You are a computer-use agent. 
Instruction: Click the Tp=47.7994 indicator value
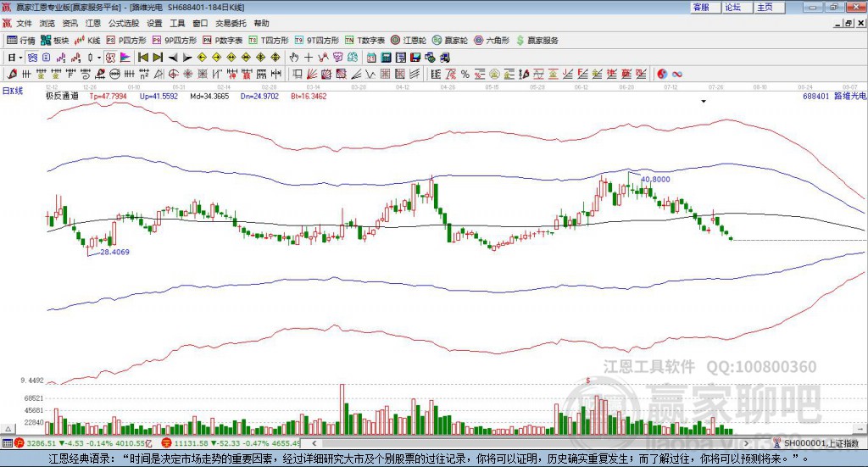click(108, 97)
